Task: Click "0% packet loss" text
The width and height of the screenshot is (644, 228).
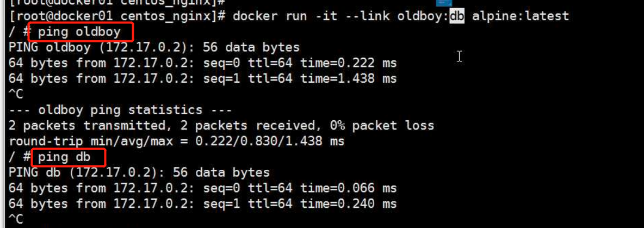Action: tap(382, 126)
